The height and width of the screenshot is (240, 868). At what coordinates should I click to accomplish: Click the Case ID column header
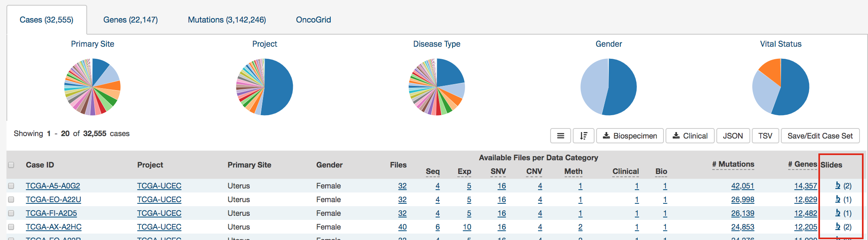tap(40, 165)
